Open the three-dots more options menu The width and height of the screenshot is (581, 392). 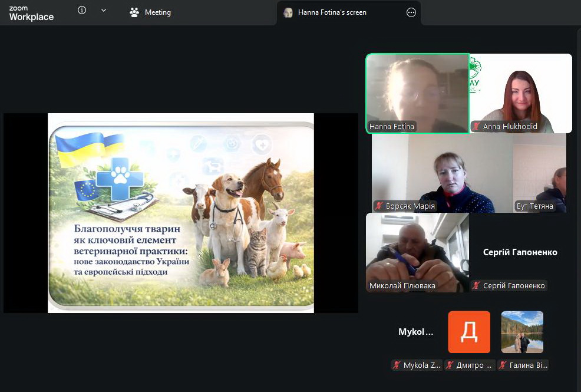411,12
